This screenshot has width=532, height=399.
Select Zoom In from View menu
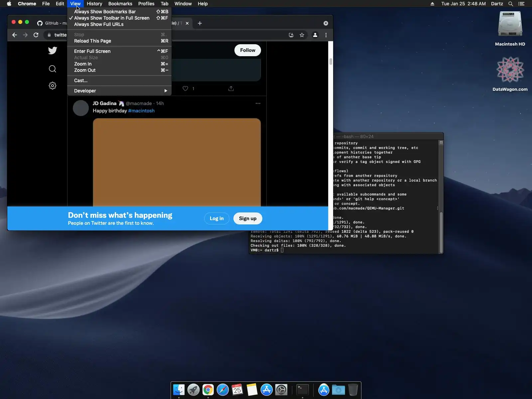click(x=119, y=64)
